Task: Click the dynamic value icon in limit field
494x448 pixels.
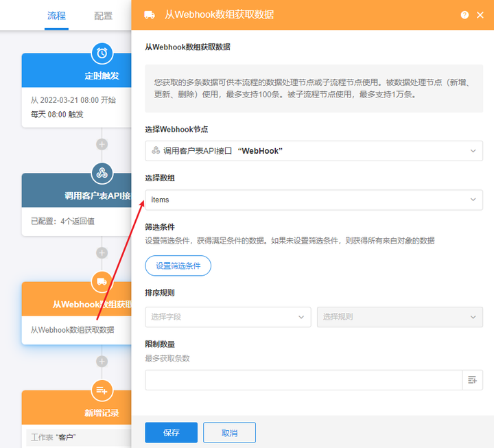Action: 472,380
